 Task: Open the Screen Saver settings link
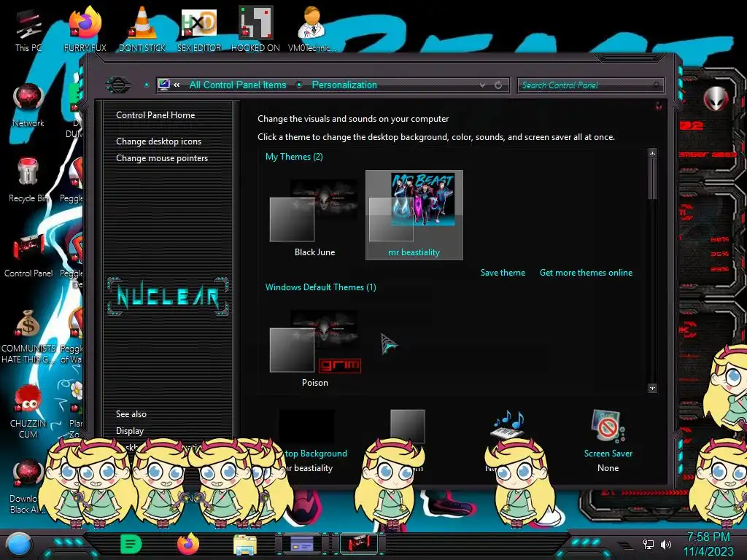click(608, 454)
